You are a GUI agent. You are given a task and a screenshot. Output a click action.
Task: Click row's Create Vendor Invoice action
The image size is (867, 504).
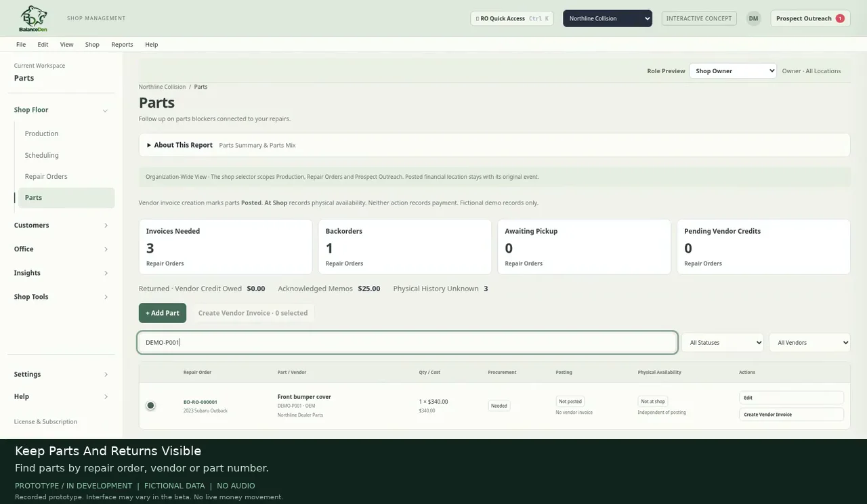click(x=791, y=414)
